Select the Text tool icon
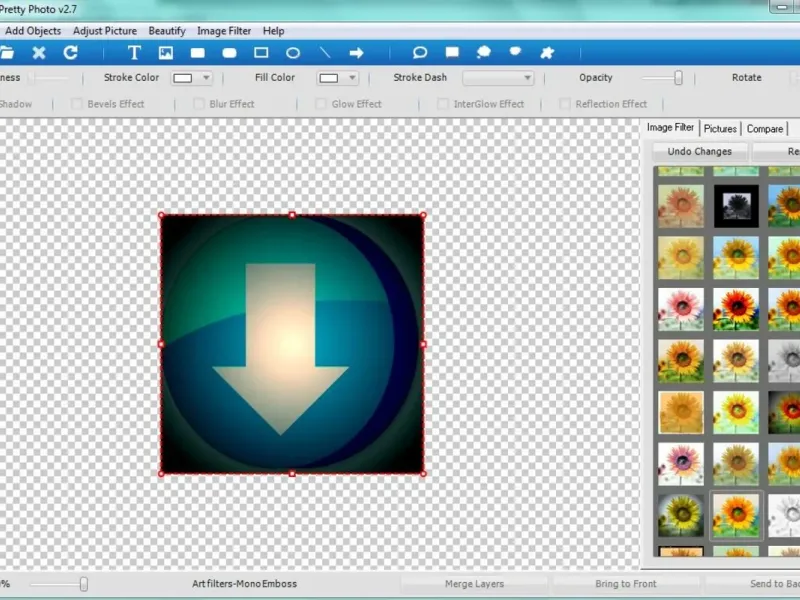Screen dimensions: 800x600 [134, 53]
